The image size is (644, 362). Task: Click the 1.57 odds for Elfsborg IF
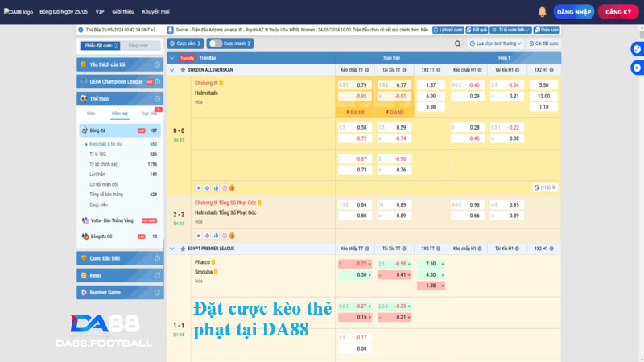tap(431, 84)
